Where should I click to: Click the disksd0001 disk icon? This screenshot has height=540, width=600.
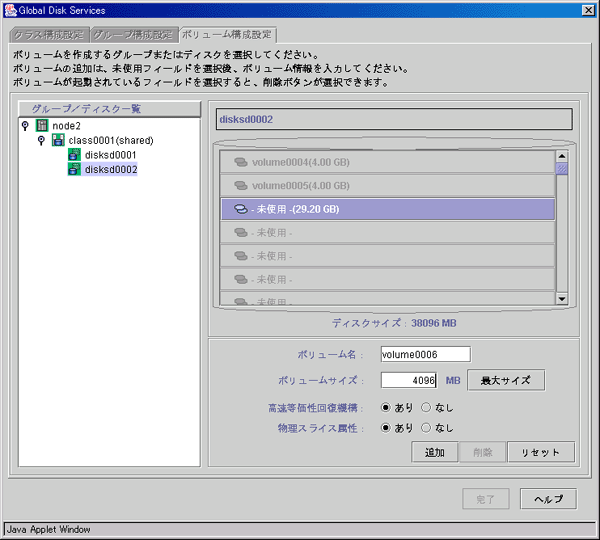pos(74,155)
